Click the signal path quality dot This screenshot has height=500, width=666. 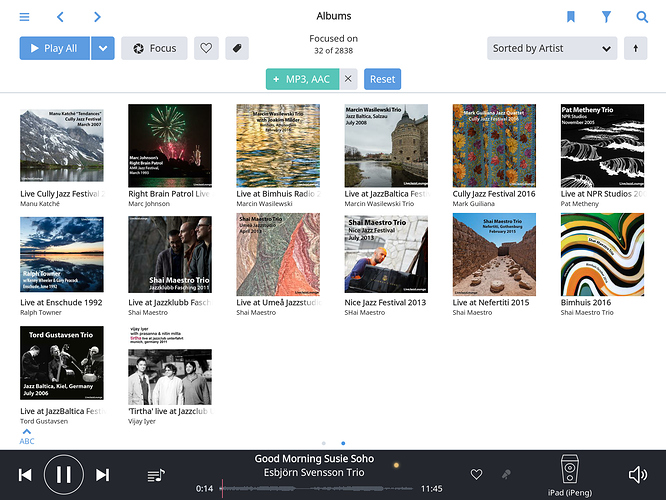tap(396, 465)
